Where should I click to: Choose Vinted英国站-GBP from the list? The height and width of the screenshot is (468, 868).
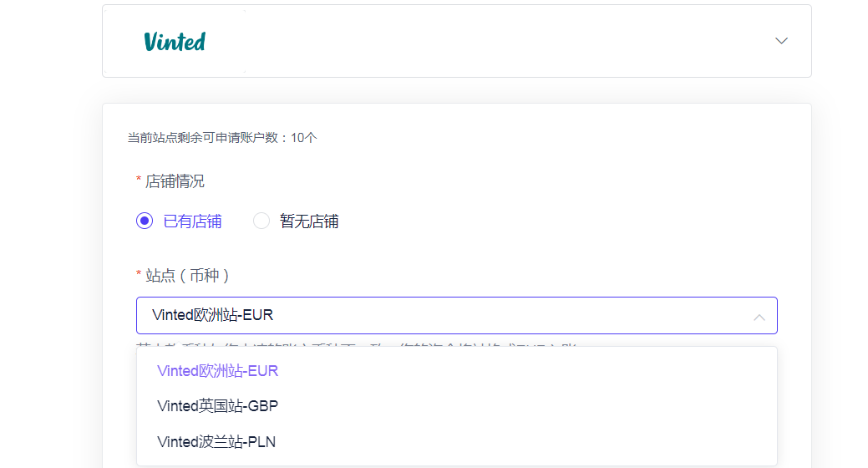[x=457, y=406]
